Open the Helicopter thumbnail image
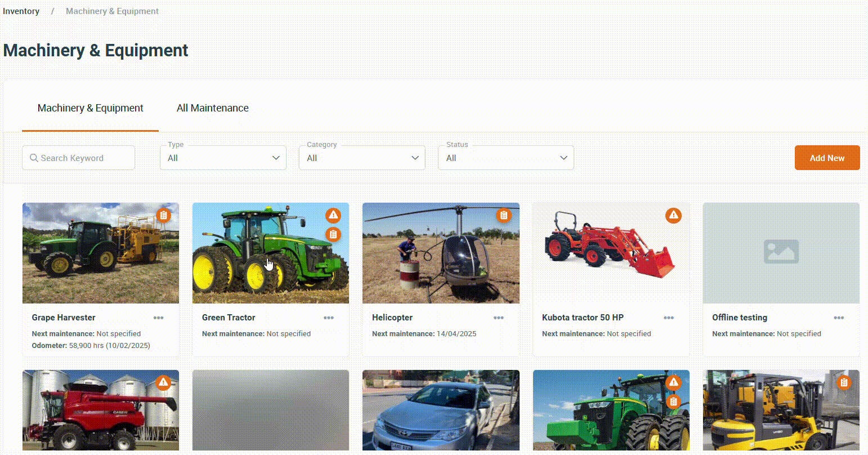Screen dimensions: 868x455 [441, 253]
